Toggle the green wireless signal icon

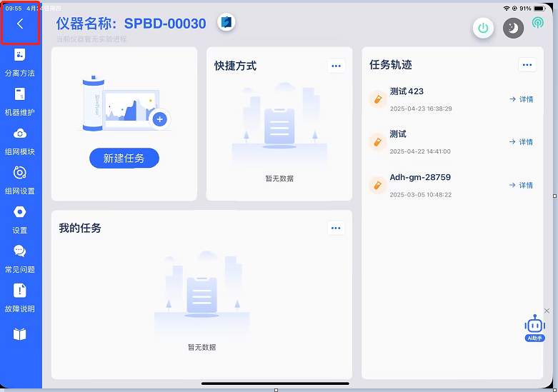(x=537, y=22)
